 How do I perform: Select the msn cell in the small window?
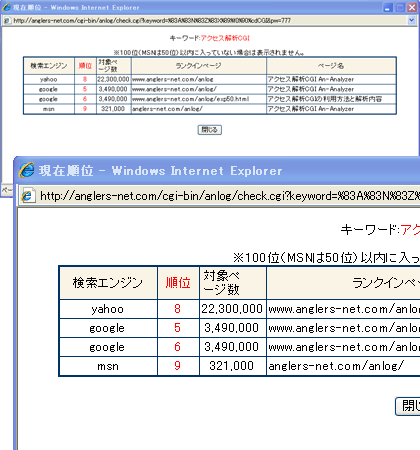click(49, 109)
